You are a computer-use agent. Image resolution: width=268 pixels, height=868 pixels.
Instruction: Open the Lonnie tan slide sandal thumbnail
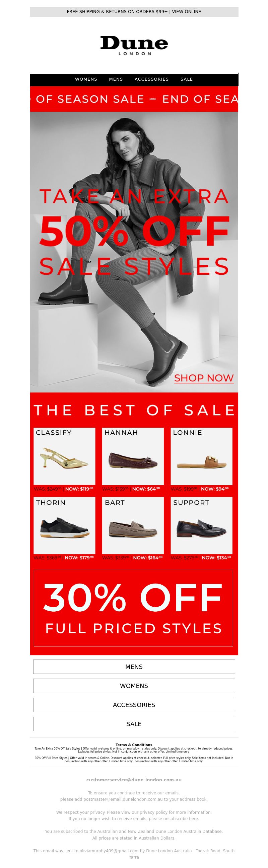click(x=202, y=456)
